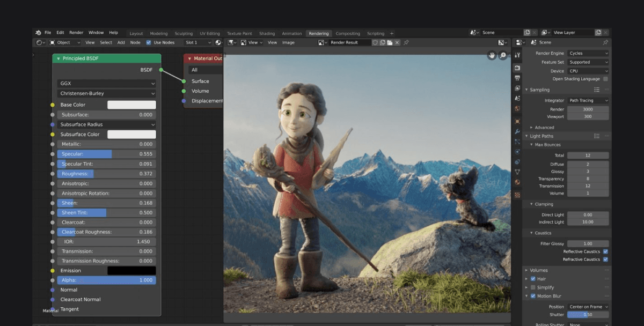The image size is (644, 326).
Task: Open the Render Engine Cycles dropdown
Action: (x=588, y=53)
